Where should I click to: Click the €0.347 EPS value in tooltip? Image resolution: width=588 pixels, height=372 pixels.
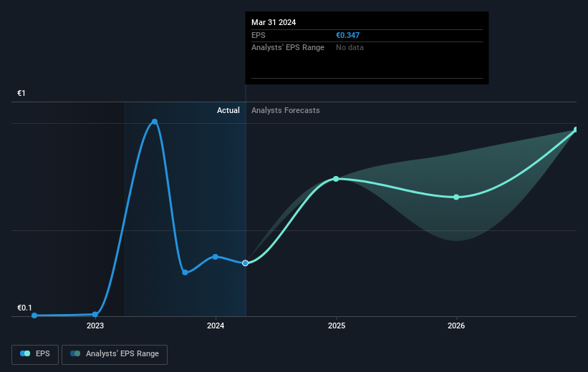347,35
